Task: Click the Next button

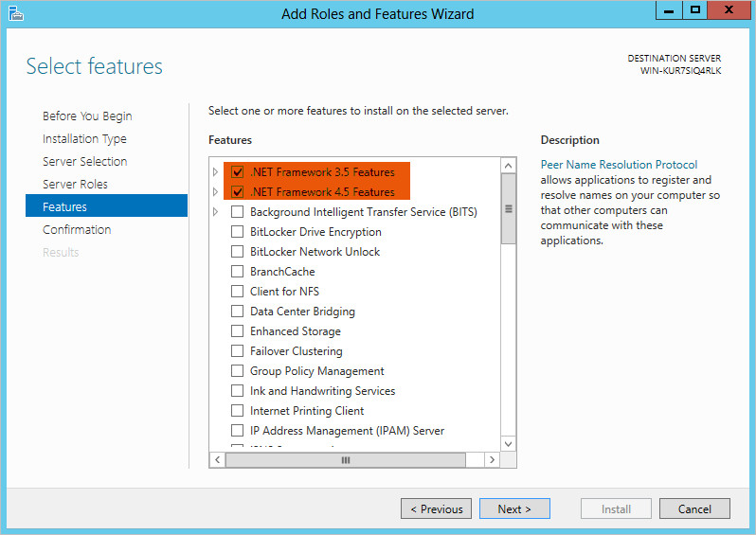Action: coord(513,508)
